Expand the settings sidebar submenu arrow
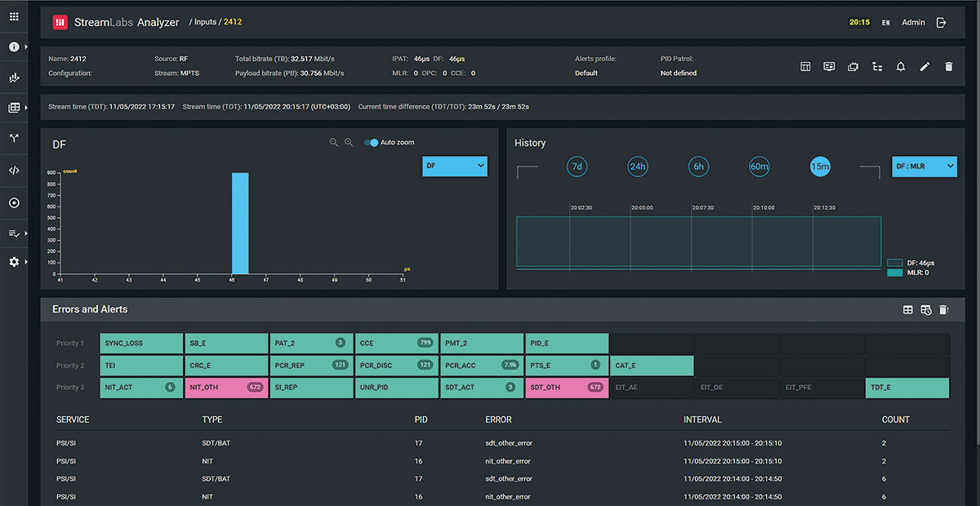Viewport: 980px width, 506px height. pyautogui.click(x=26, y=262)
